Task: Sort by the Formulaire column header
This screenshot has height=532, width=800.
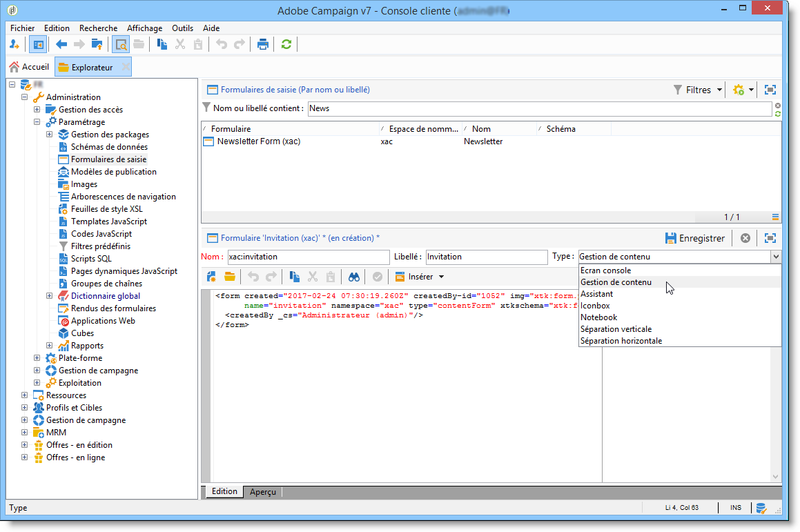Action: [291, 129]
